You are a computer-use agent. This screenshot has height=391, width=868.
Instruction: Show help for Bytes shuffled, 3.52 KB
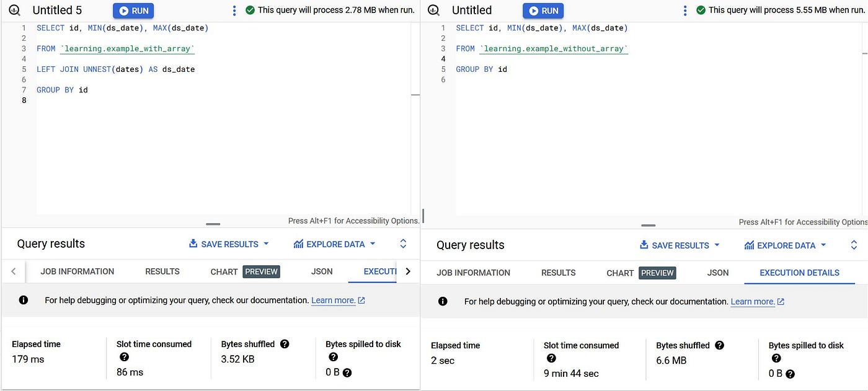285,344
